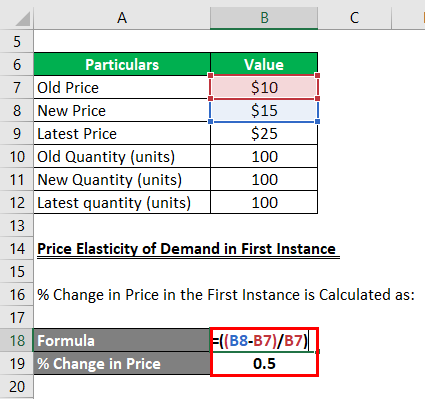Select row 15 header
This screenshot has height=399, width=425.
17,271
